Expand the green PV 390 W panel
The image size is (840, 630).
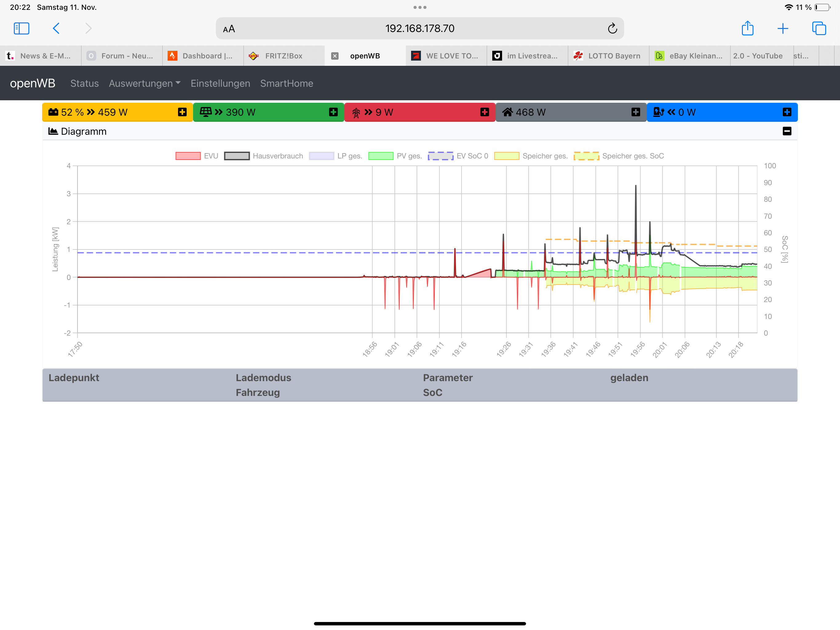pyautogui.click(x=333, y=112)
